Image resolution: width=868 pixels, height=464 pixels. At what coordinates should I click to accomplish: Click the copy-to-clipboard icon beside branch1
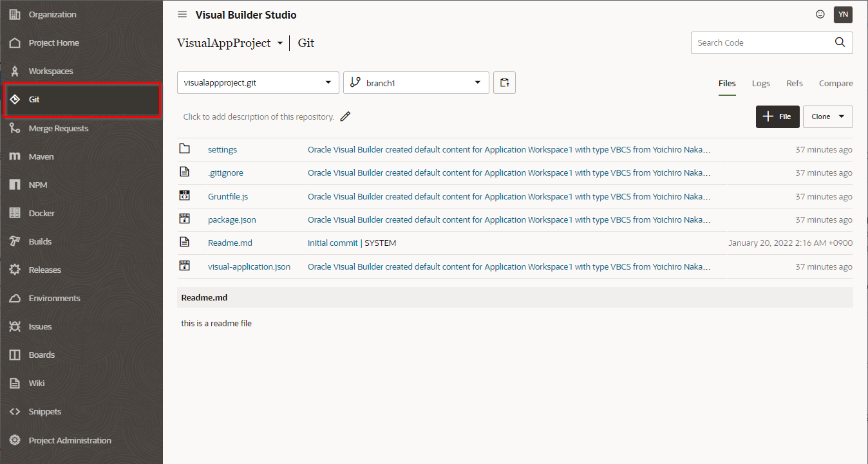click(504, 82)
